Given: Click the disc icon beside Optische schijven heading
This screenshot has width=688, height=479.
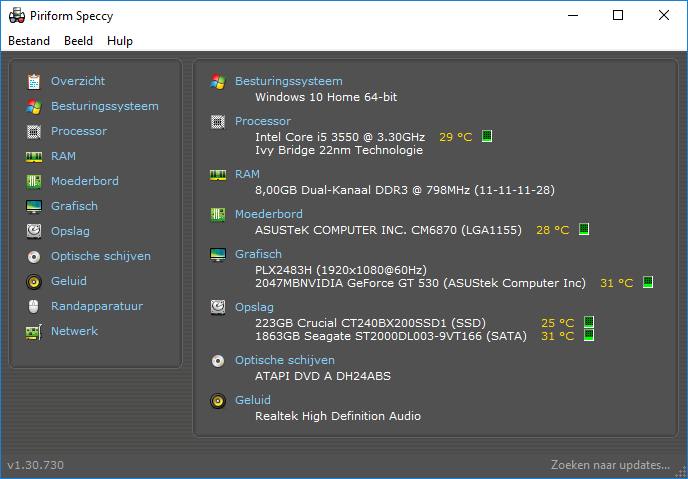Looking at the screenshot, I should [x=218, y=361].
